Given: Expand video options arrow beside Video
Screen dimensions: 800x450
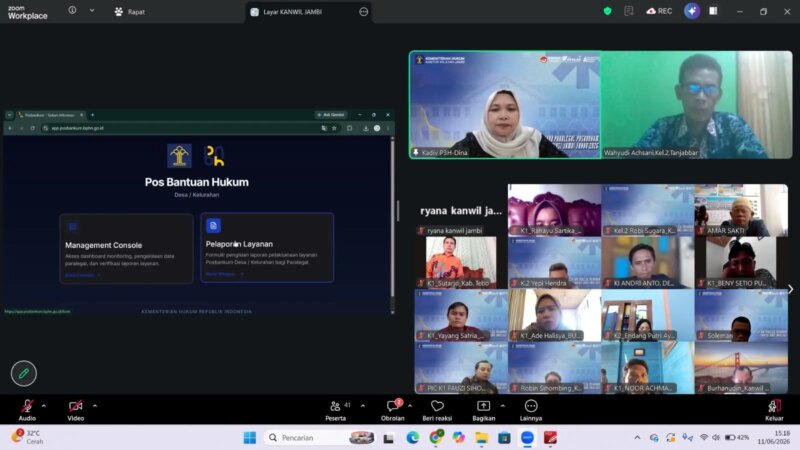Looking at the screenshot, I should tap(95, 406).
